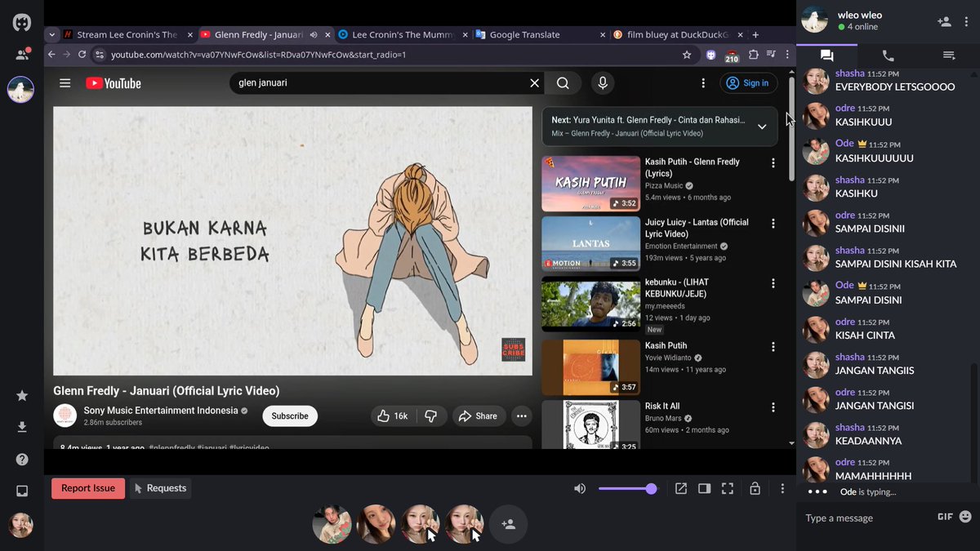The height and width of the screenshot is (551, 980).
Task: Open options for Kasih Putih Pizza Music video
Action: tap(773, 163)
